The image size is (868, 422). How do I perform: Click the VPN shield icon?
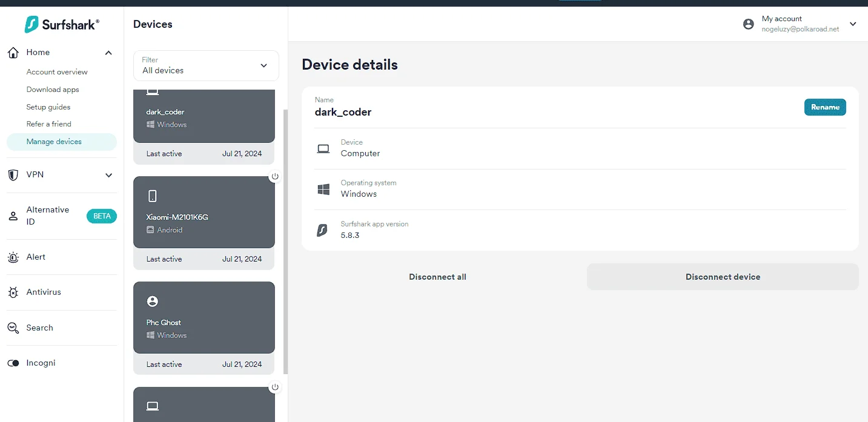13,175
